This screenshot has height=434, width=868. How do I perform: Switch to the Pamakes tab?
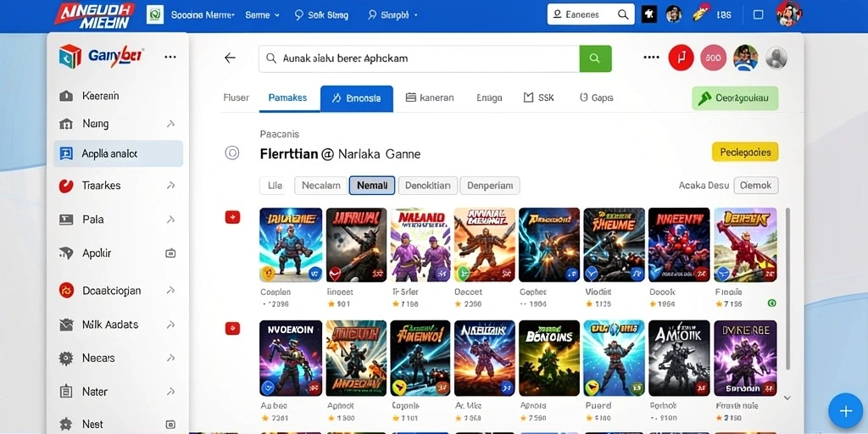[288, 98]
